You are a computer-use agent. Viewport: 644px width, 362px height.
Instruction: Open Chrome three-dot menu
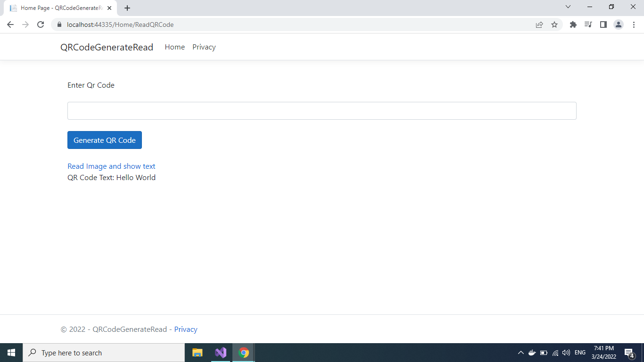click(x=634, y=25)
